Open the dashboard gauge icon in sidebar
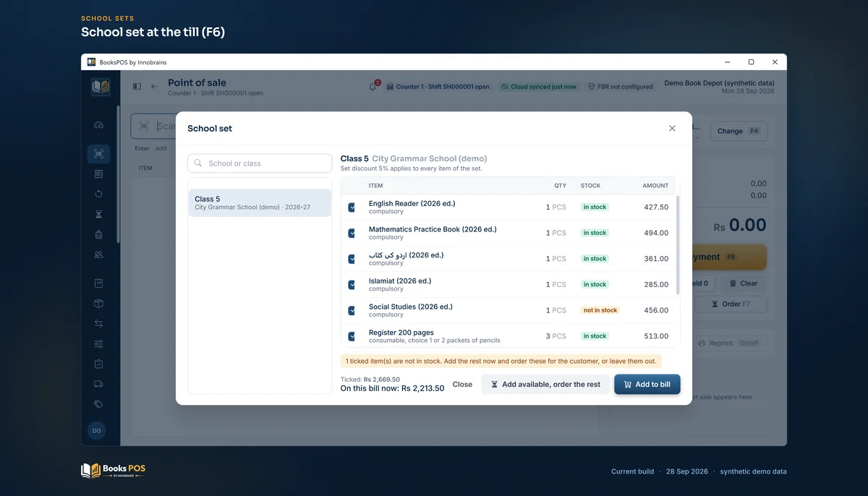 98,125
